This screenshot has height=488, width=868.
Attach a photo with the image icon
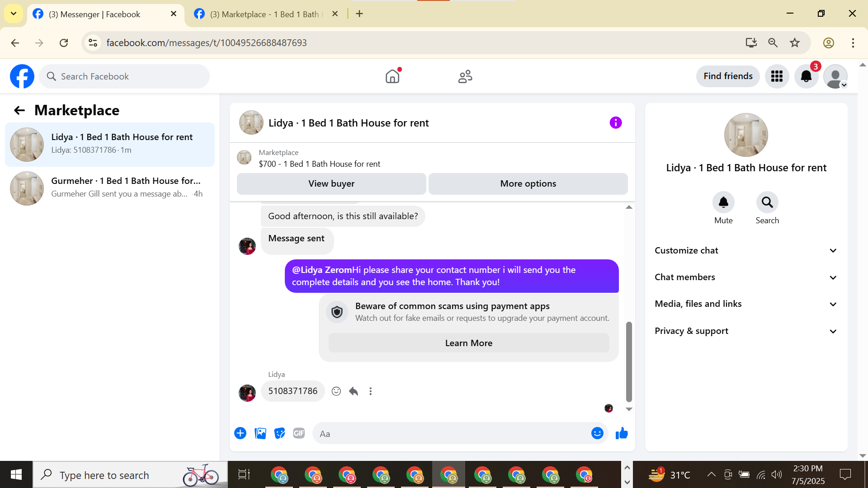click(x=260, y=433)
